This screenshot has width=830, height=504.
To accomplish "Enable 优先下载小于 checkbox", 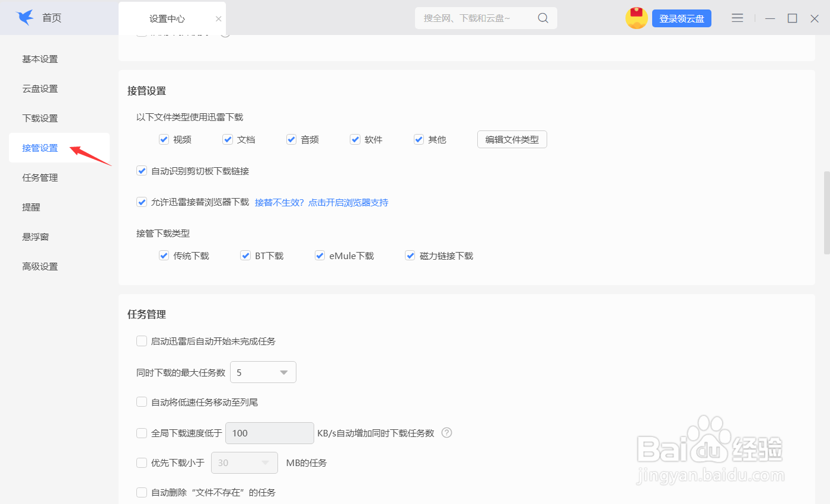I will [142, 462].
